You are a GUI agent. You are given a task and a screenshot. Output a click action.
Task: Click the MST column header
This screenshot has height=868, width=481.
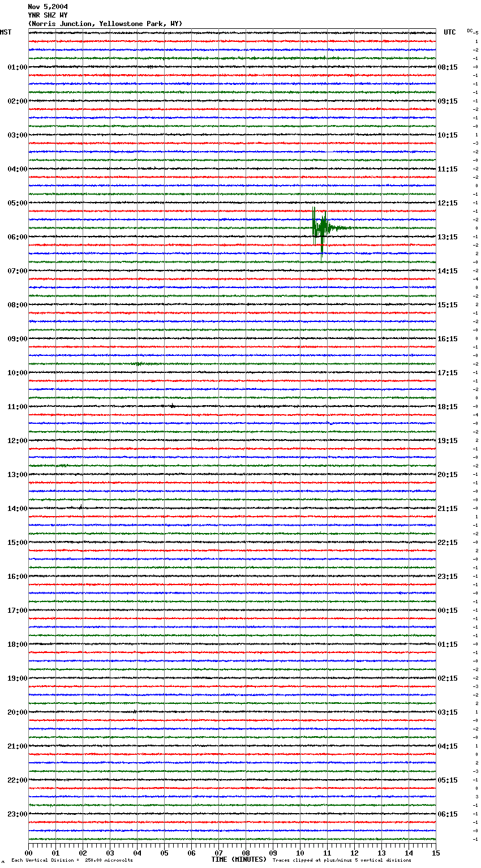[x=6, y=32]
